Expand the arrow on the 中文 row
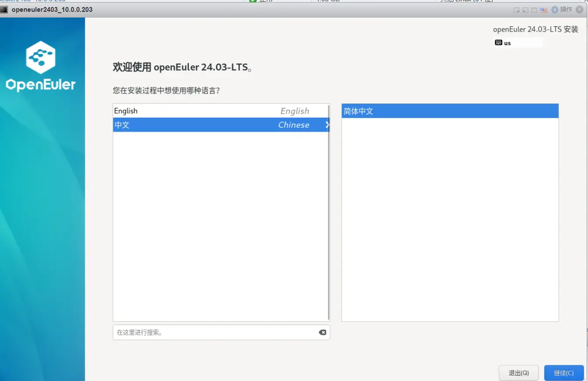Screen dimensions: 588x381 click(327, 125)
